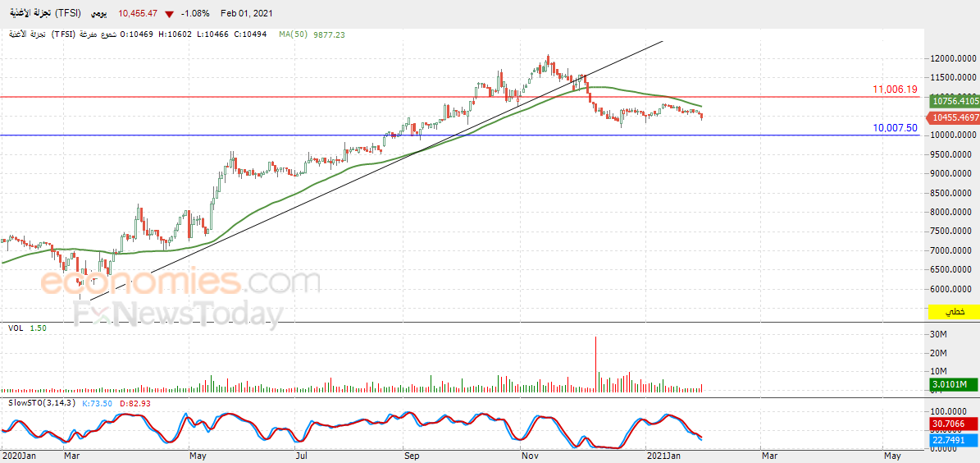980x463 pixels.
Task: Click the red 30.7066 stochastic value tag
Action: click(x=955, y=424)
